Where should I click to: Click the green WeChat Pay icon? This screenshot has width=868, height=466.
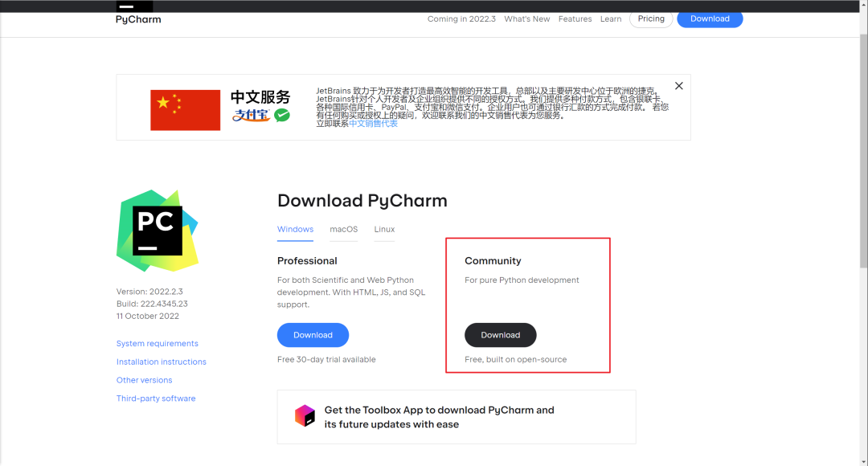coord(282,115)
